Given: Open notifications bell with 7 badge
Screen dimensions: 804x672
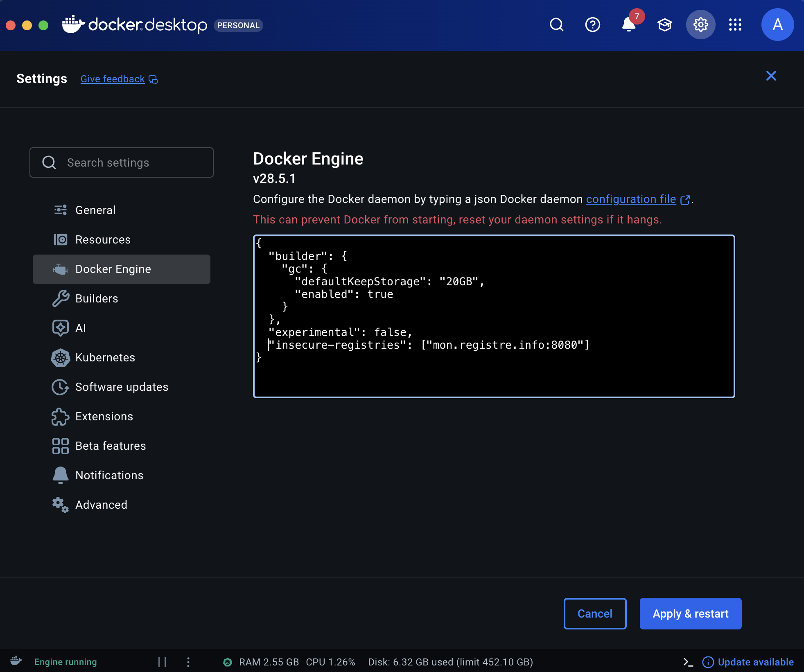Looking at the screenshot, I should [628, 25].
